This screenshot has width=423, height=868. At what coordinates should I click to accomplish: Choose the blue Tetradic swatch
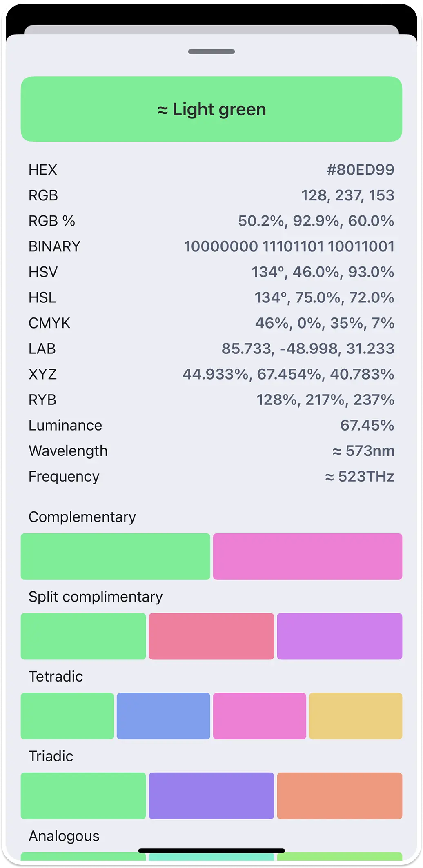click(x=163, y=716)
